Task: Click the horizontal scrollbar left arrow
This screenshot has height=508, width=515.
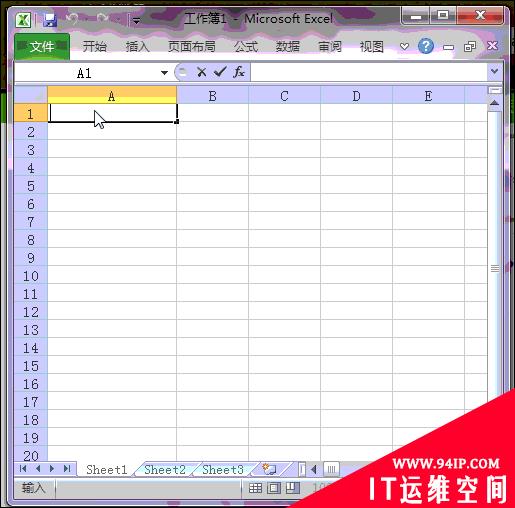Action: tap(314, 469)
